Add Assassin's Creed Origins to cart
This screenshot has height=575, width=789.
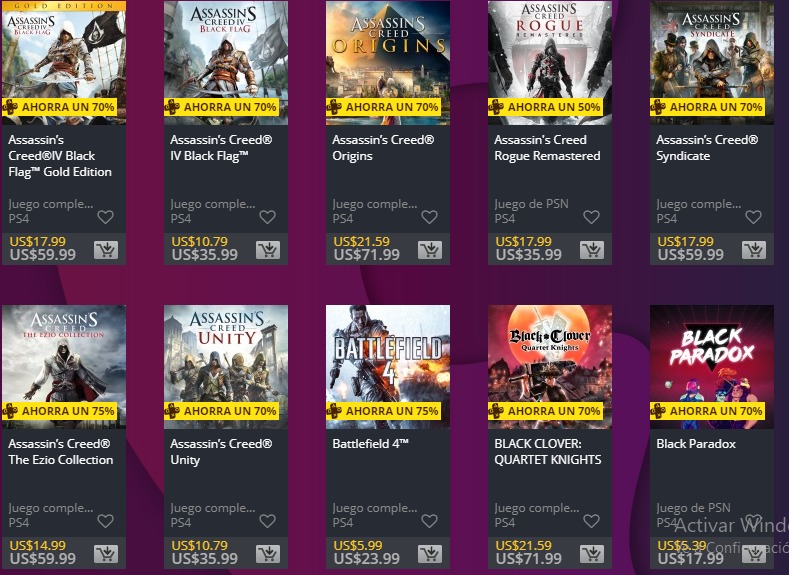coord(430,250)
